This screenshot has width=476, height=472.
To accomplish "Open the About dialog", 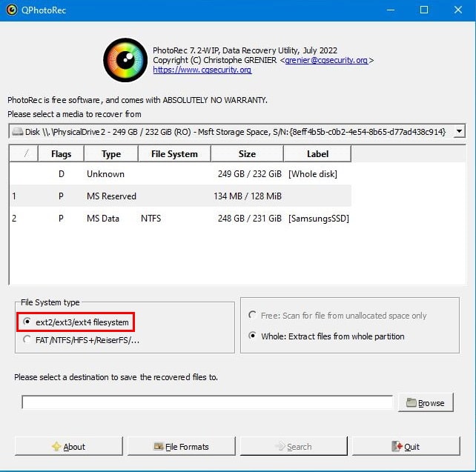I will coord(69,447).
